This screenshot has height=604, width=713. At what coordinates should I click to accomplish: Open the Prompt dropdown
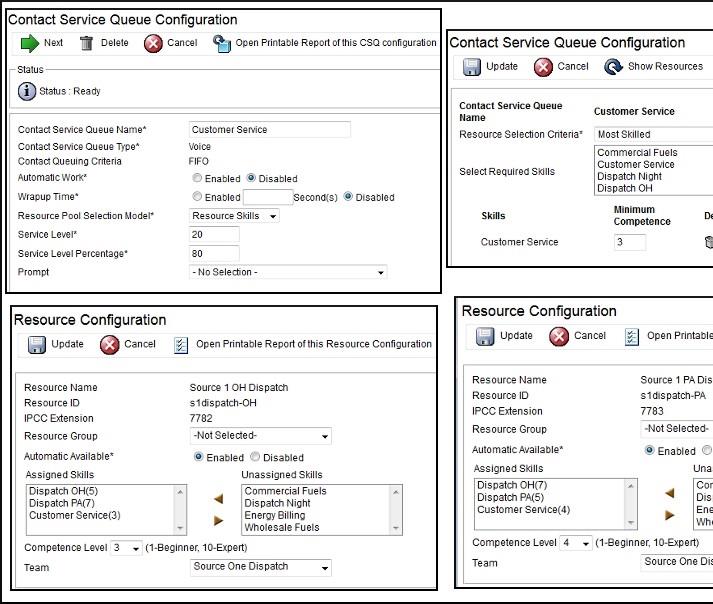click(x=288, y=272)
